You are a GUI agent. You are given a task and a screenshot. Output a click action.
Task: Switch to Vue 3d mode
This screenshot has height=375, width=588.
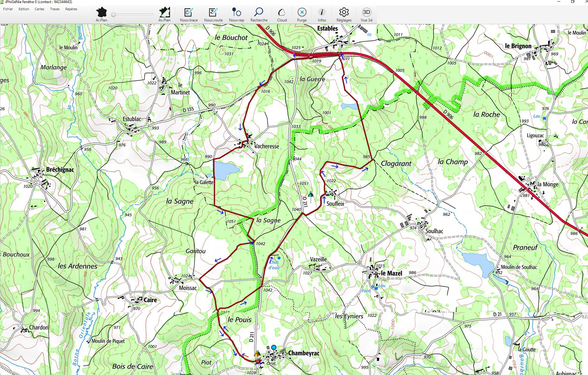tap(366, 13)
